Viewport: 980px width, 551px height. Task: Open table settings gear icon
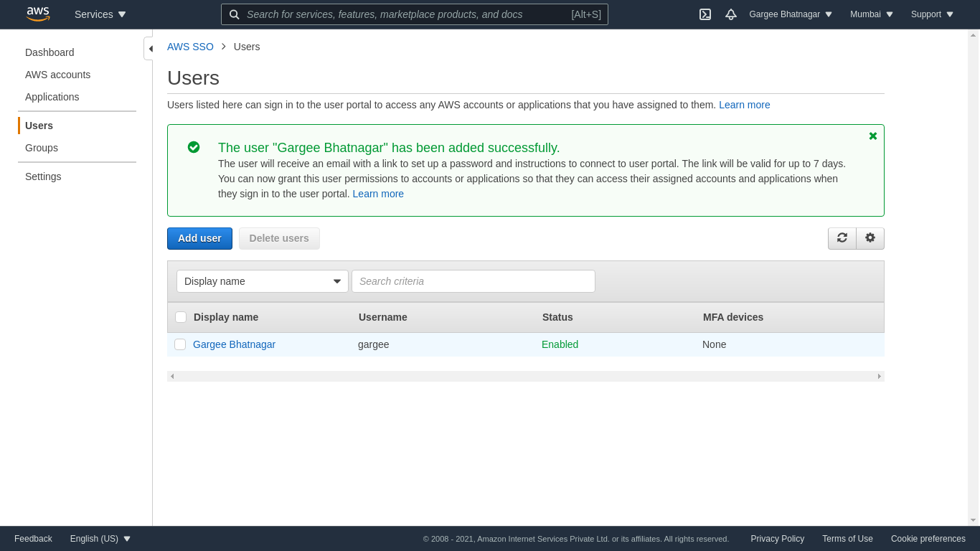[x=870, y=238]
